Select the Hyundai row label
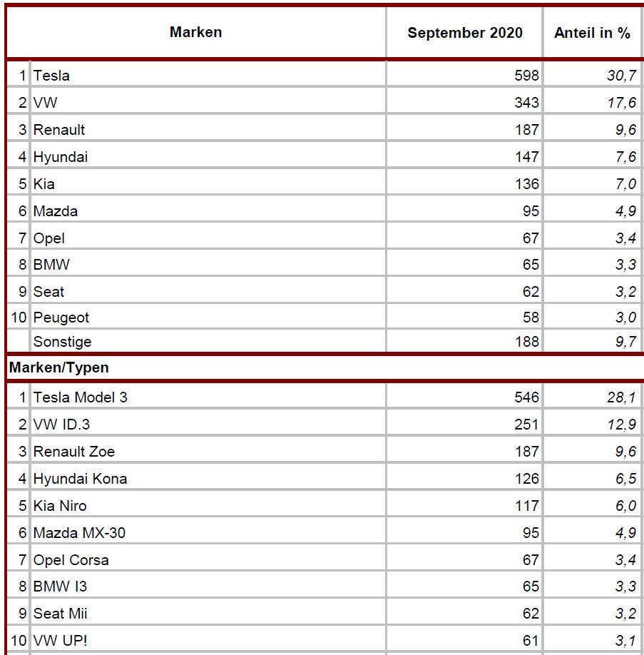Image resolution: width=644 pixels, height=655 pixels. click(61, 157)
